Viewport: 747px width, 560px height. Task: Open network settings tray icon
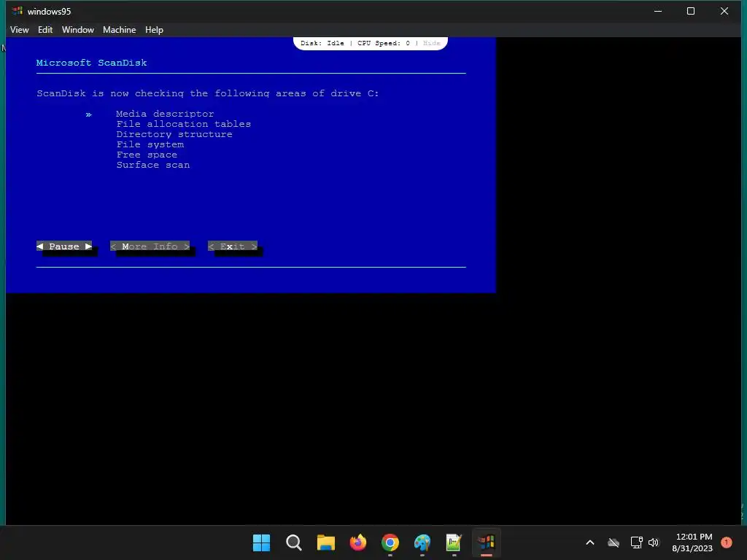pyautogui.click(x=636, y=542)
